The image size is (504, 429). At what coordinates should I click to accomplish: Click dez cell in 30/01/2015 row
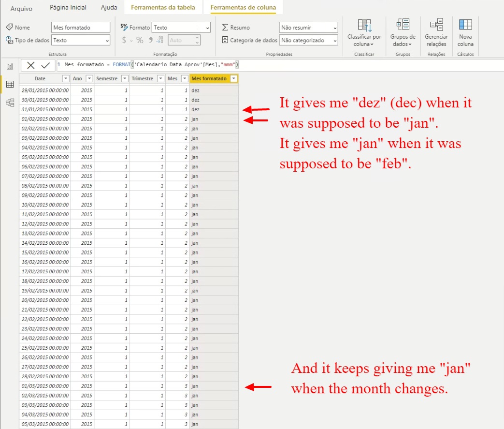pos(214,100)
